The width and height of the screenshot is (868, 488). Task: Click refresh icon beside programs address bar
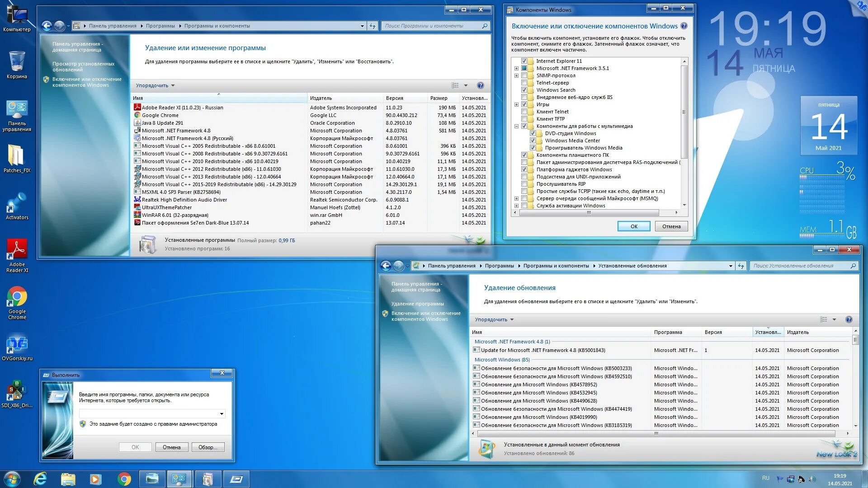pyautogui.click(x=372, y=26)
